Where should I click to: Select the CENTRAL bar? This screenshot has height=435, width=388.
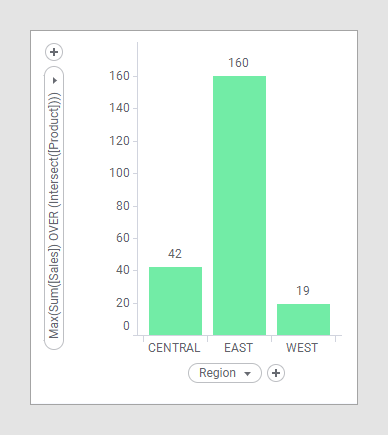click(x=175, y=301)
